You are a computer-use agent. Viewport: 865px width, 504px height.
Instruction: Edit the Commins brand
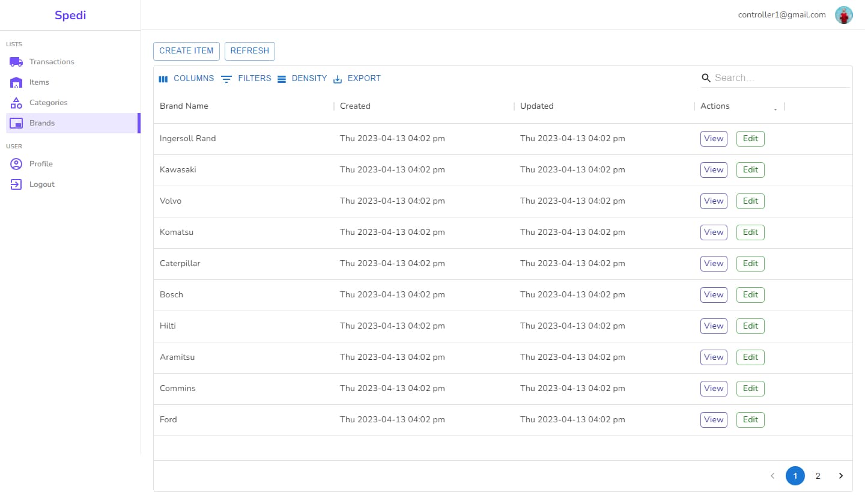[x=750, y=389]
